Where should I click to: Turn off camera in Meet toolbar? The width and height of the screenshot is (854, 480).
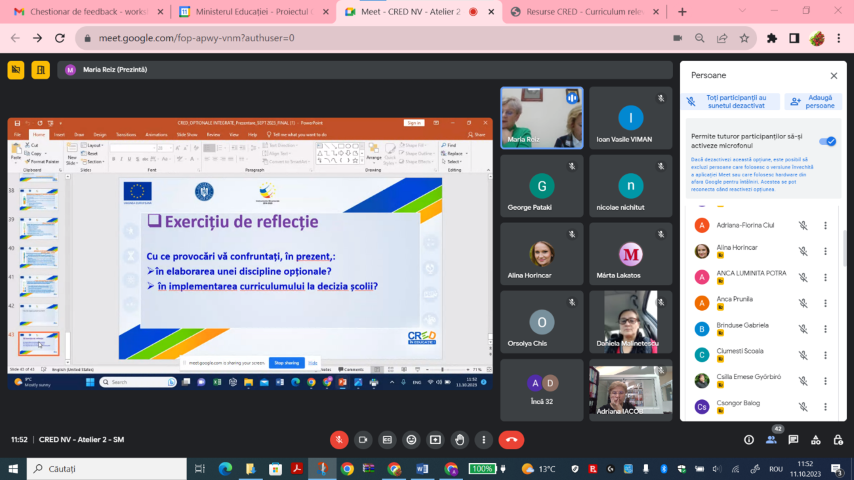(x=363, y=440)
